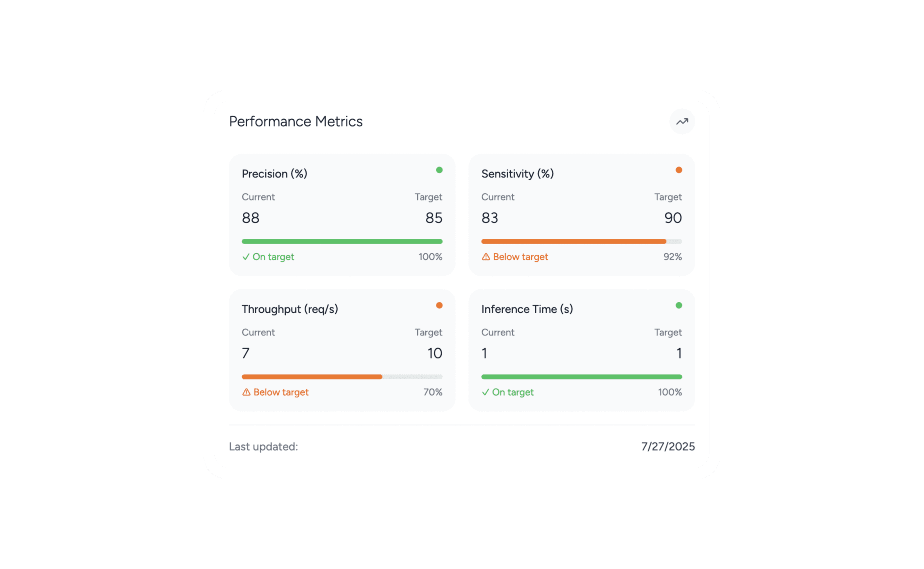Toggle the green status indicator on Inference Time
Screen dimensions: 924x569
click(679, 305)
